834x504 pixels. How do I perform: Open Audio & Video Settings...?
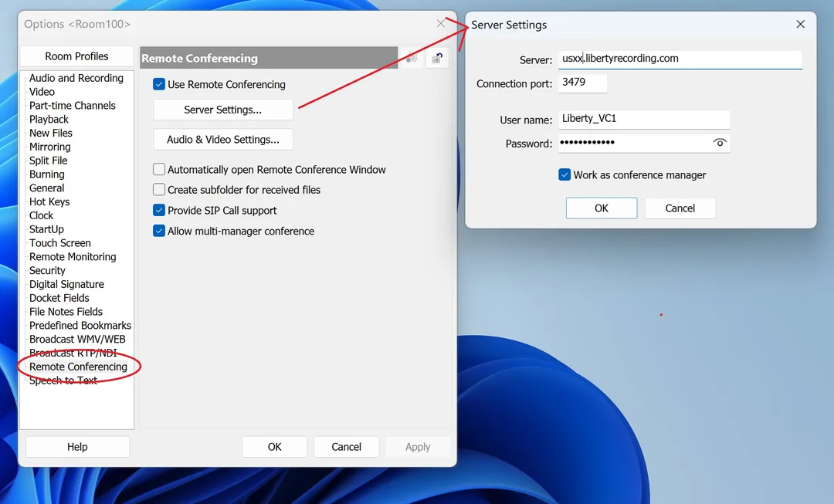223,139
